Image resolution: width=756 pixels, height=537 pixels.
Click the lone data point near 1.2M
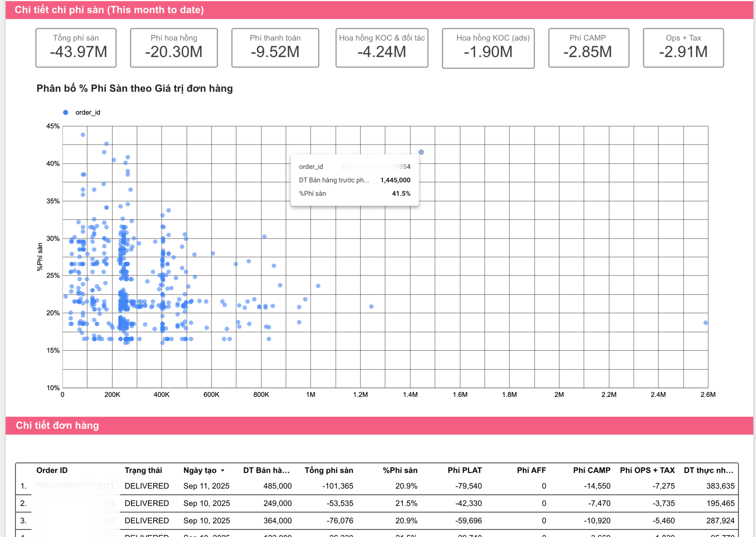point(371,306)
